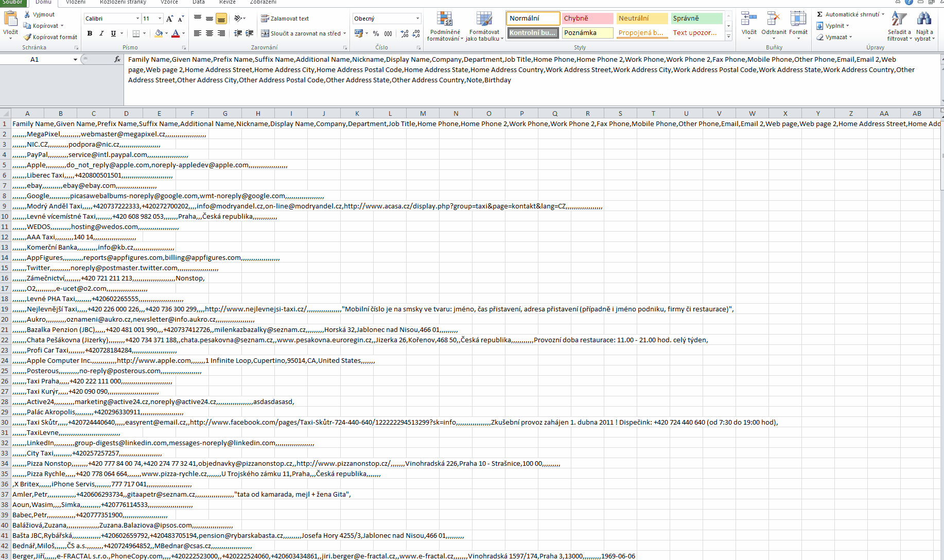Open the font size 11 dropdown
Viewport: 944px width, 560px height.
click(160, 19)
